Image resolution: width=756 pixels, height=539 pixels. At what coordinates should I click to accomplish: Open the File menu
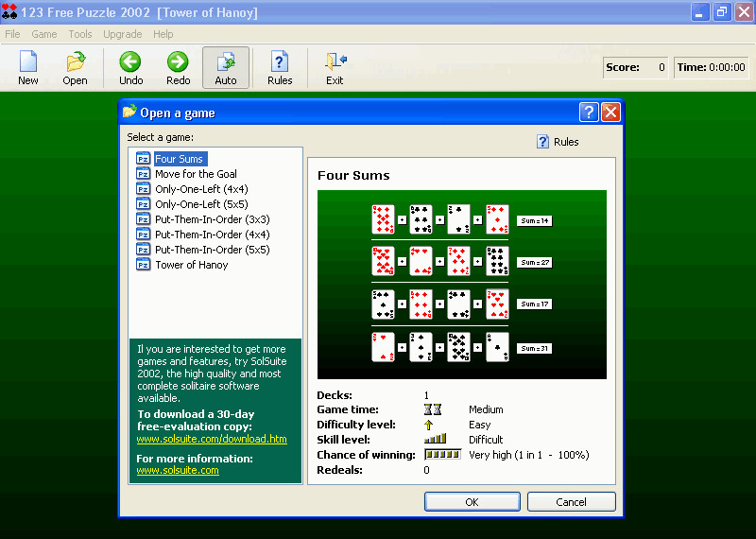pos(12,34)
